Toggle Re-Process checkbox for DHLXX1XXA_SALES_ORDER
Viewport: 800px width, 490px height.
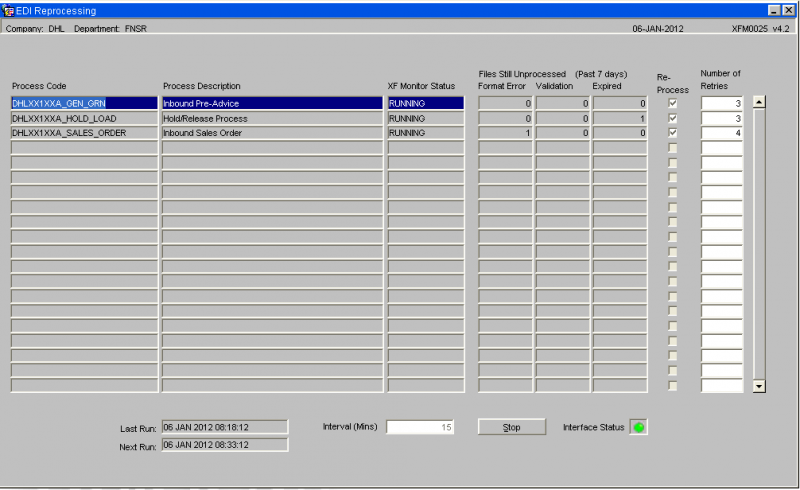672,133
